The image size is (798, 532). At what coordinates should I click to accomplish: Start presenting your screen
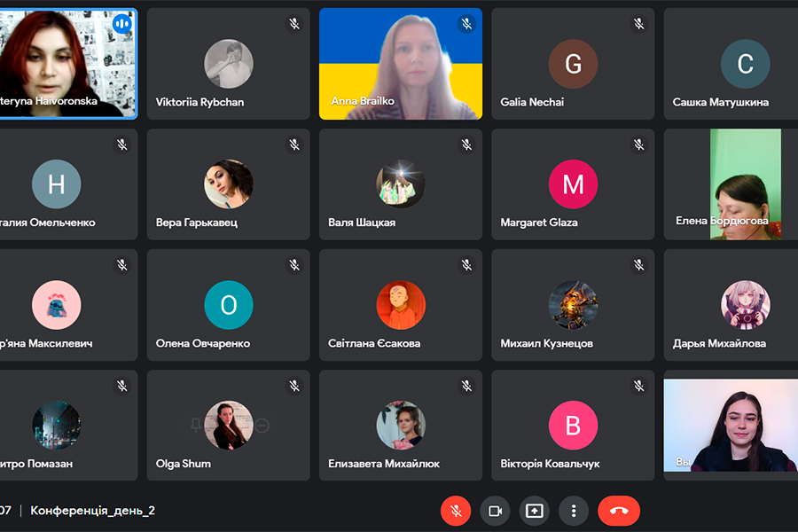535,511
